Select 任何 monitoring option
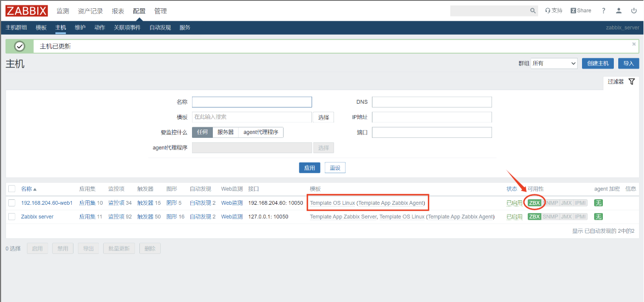The width and height of the screenshot is (644, 302). [202, 132]
